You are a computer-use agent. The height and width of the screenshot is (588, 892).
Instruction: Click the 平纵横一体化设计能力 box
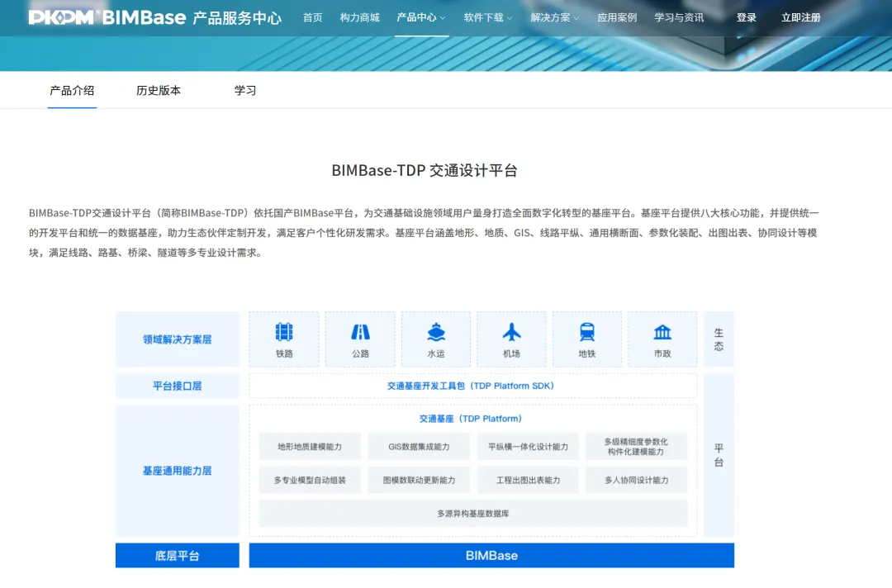[528, 447]
